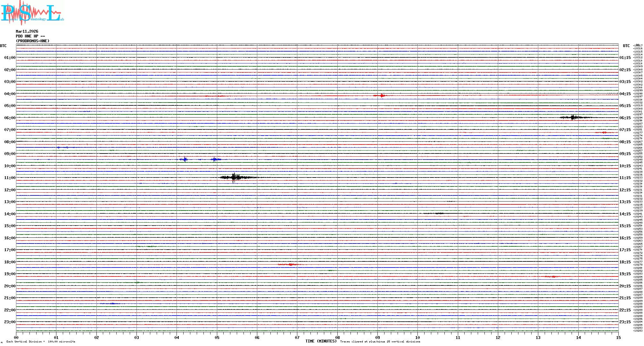644x346 pixels.
Task: Click the red event near minute 09
Action: [381, 95]
